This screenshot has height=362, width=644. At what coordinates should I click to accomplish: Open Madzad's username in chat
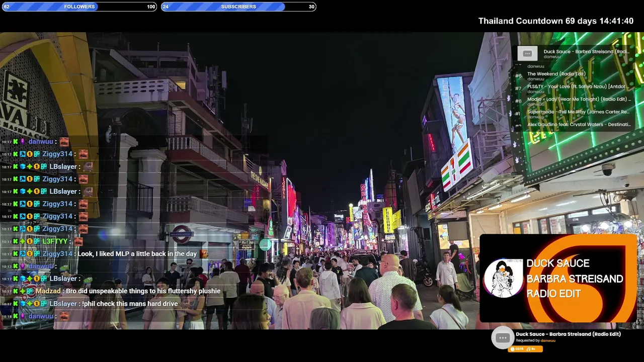(48, 291)
